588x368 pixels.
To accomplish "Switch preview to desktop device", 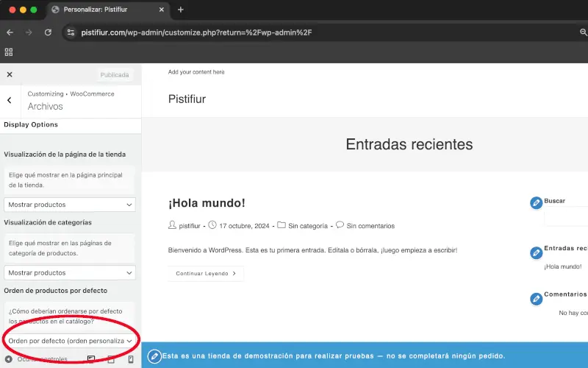I will click(91, 359).
